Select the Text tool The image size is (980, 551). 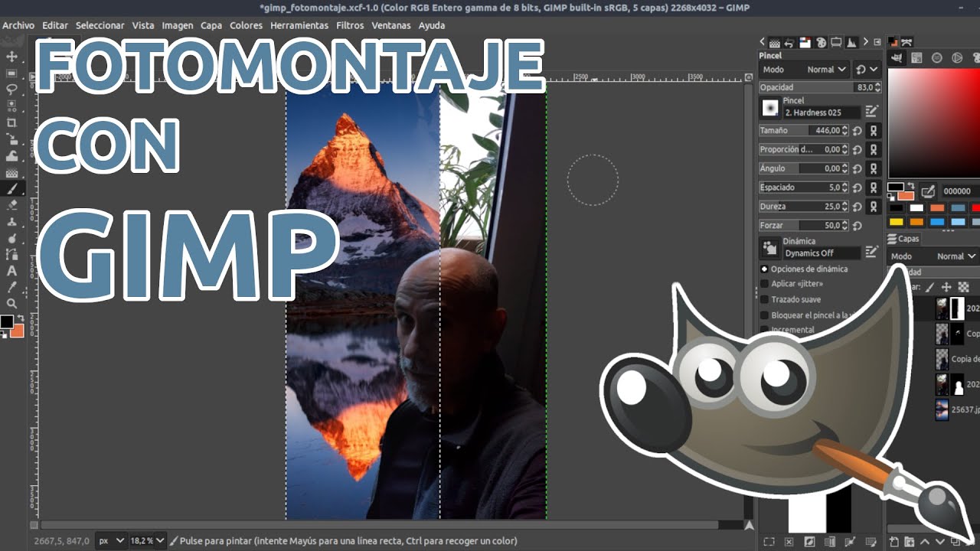point(11,271)
